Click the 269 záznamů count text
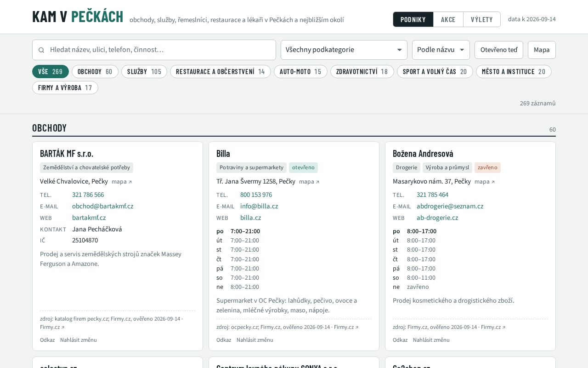 click(538, 103)
